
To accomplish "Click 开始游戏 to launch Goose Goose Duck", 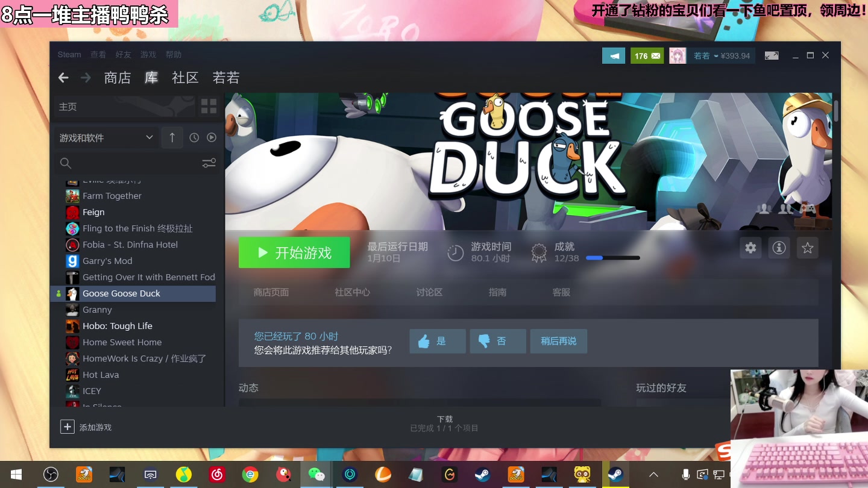I will point(294,252).
